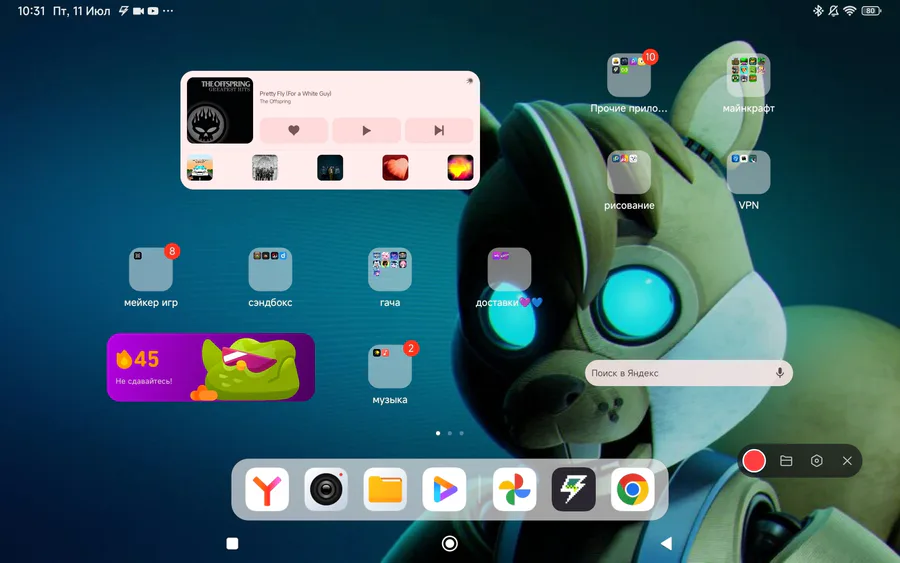Viewport: 900px width, 563px height.
Task: Open the VPN folder
Action: point(748,172)
